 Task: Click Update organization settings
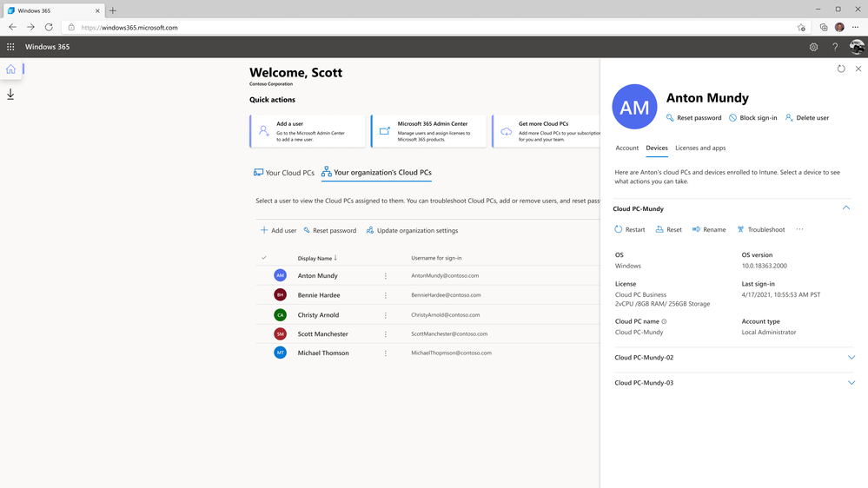point(412,231)
